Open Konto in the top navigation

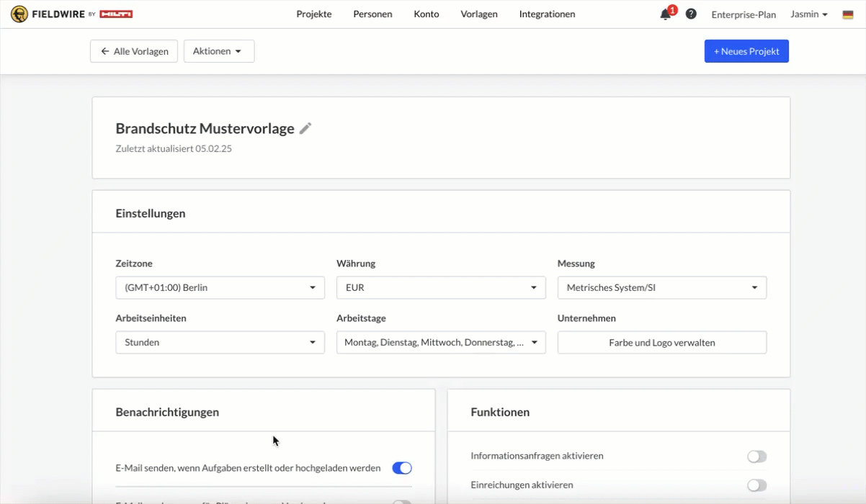(x=427, y=14)
